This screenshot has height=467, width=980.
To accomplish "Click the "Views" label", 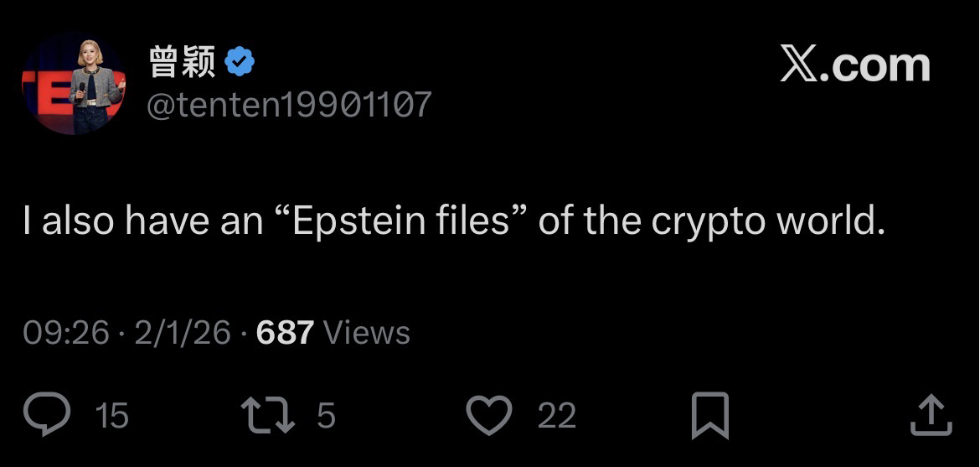I will pos(366,333).
